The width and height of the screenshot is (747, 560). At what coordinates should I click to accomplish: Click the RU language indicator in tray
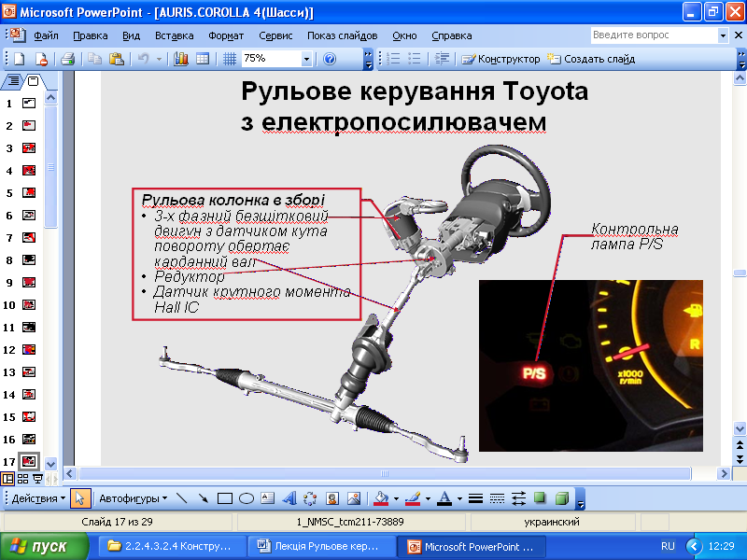tap(668, 546)
